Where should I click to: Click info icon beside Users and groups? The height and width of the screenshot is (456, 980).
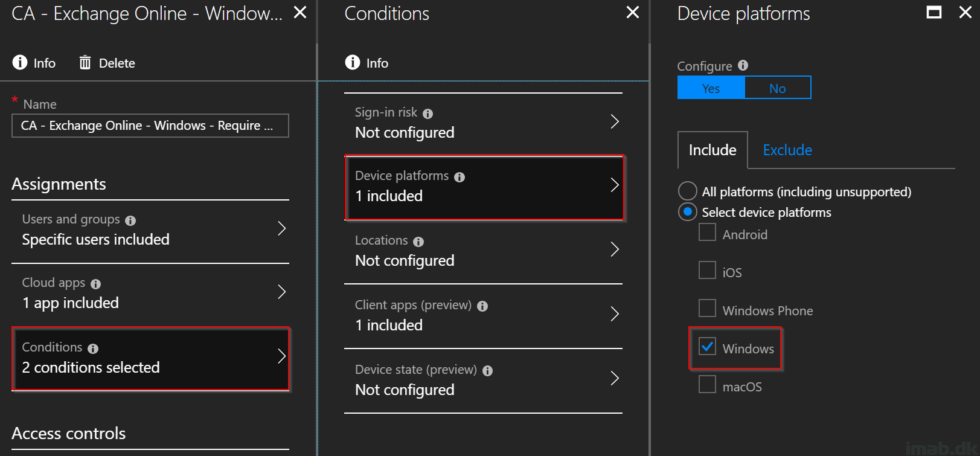pyautogui.click(x=130, y=220)
